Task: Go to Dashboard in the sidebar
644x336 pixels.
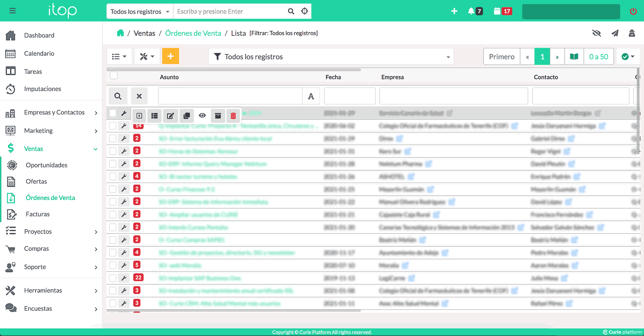Action: click(x=39, y=35)
